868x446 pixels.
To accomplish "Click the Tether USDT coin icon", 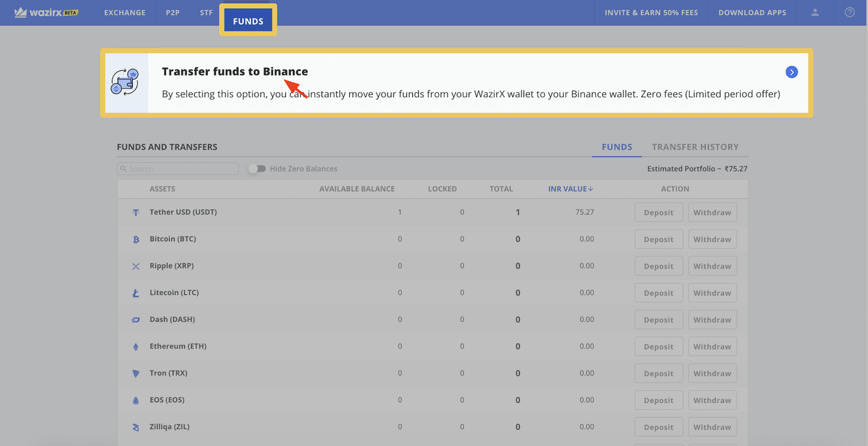I will [x=136, y=213].
